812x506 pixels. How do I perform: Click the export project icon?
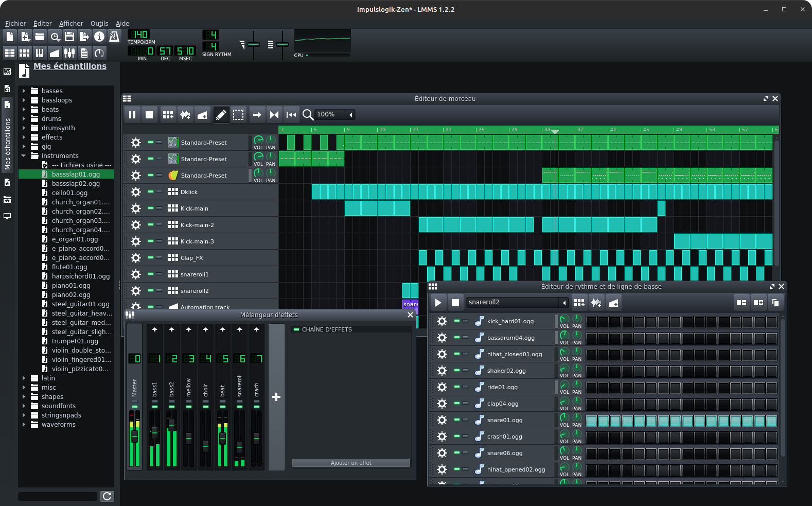[84, 37]
